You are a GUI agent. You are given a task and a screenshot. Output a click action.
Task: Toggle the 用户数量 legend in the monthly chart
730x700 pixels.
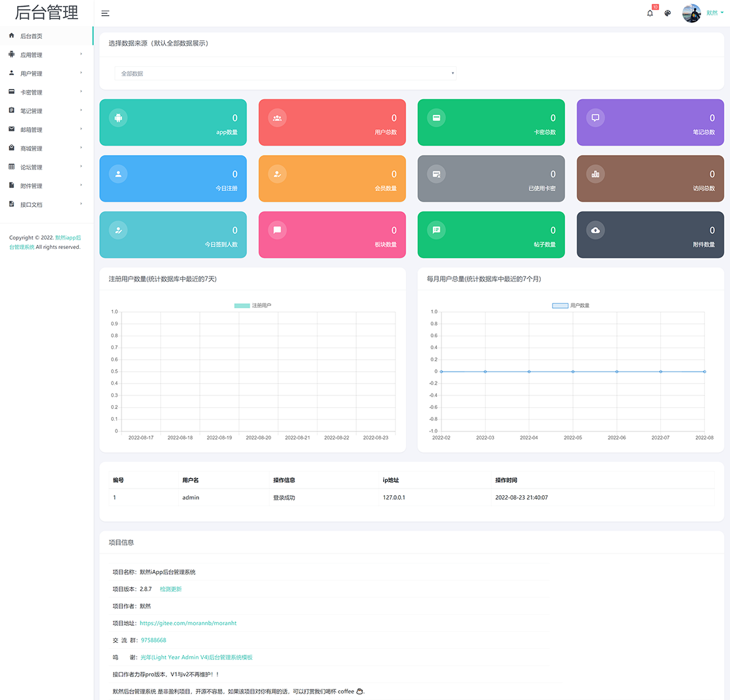click(571, 305)
